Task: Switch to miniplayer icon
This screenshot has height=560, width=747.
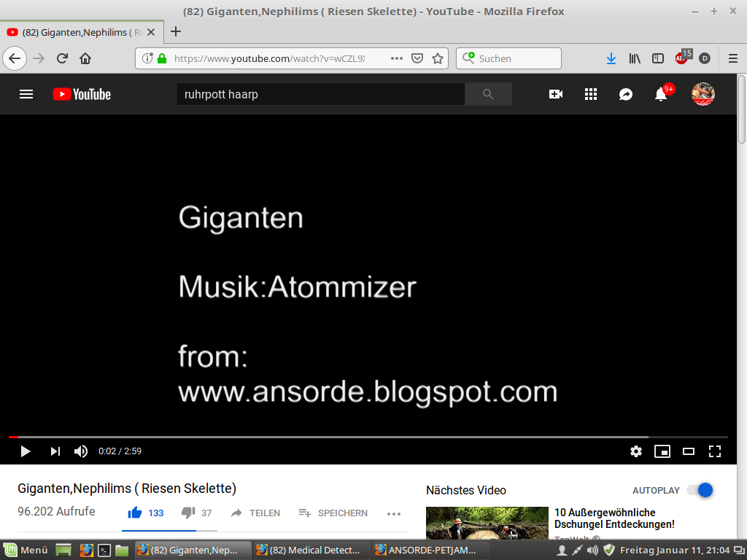Action: (662, 451)
